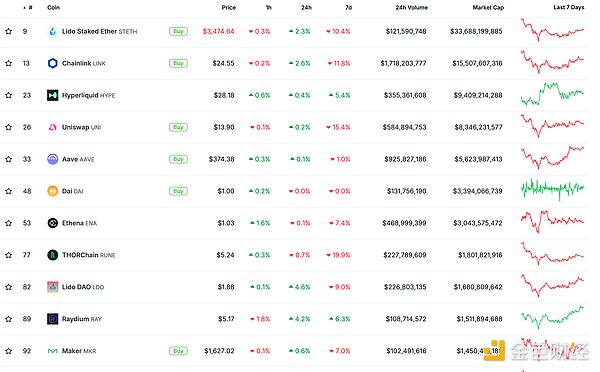Click the Raydium RAY coin icon

click(52, 319)
